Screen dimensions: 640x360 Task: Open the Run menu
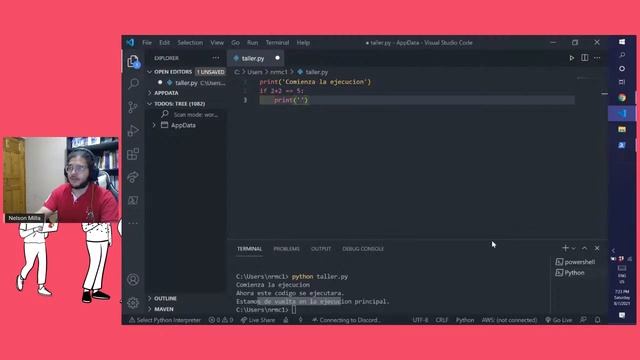(252, 42)
